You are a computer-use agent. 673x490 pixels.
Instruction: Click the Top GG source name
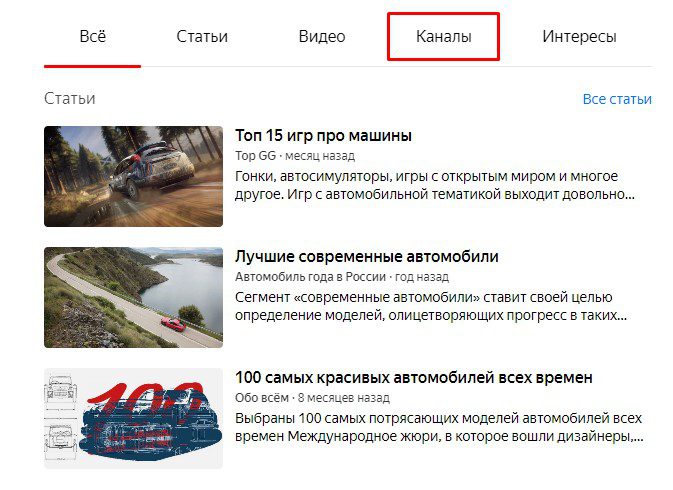(x=255, y=156)
